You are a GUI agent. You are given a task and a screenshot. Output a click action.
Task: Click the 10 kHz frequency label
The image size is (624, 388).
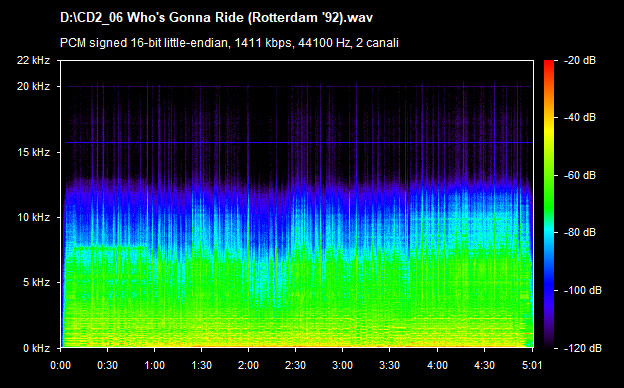click(33, 217)
